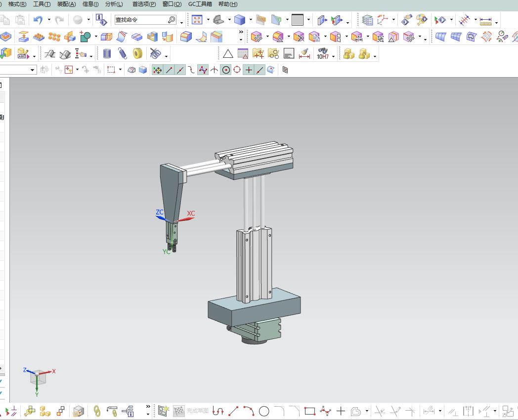This screenshot has height=420, width=518.
Task: Click the 10H7 tolerance finder icon
Action: click(323, 53)
